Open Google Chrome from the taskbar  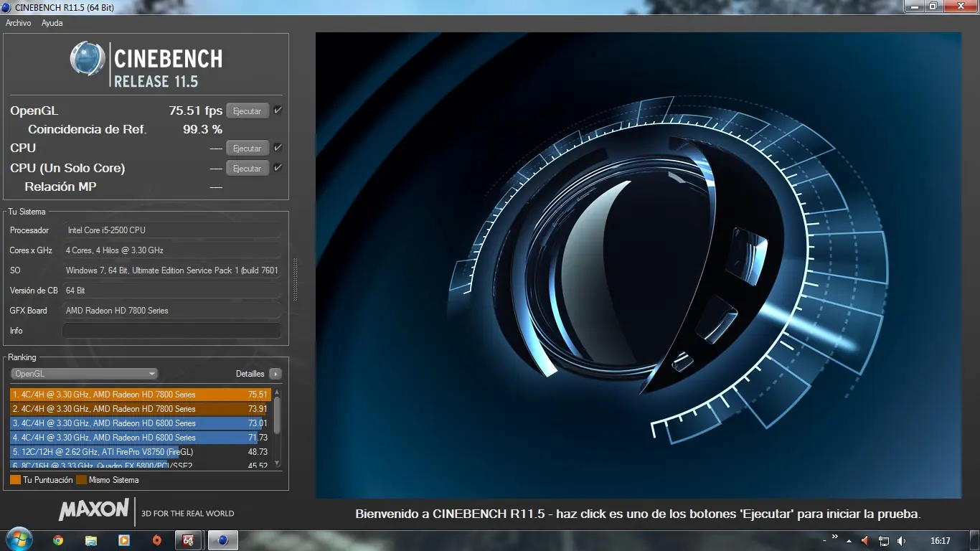click(x=58, y=540)
